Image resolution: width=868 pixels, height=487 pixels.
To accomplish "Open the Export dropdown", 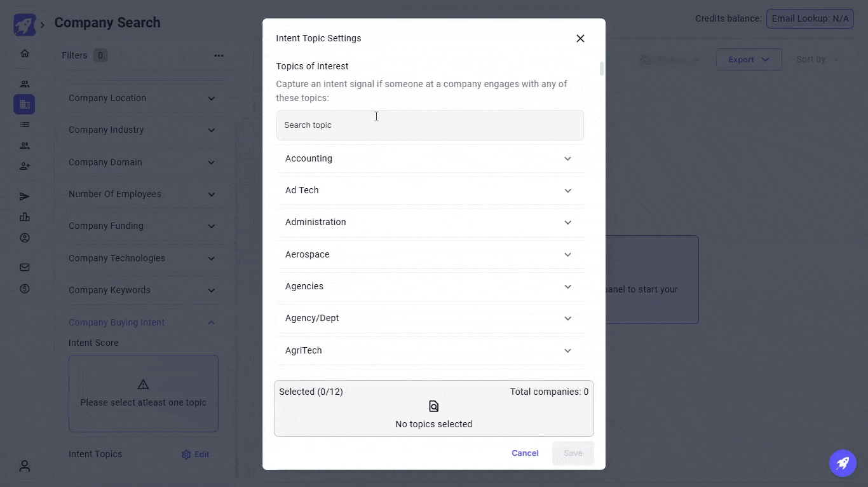I will point(749,60).
